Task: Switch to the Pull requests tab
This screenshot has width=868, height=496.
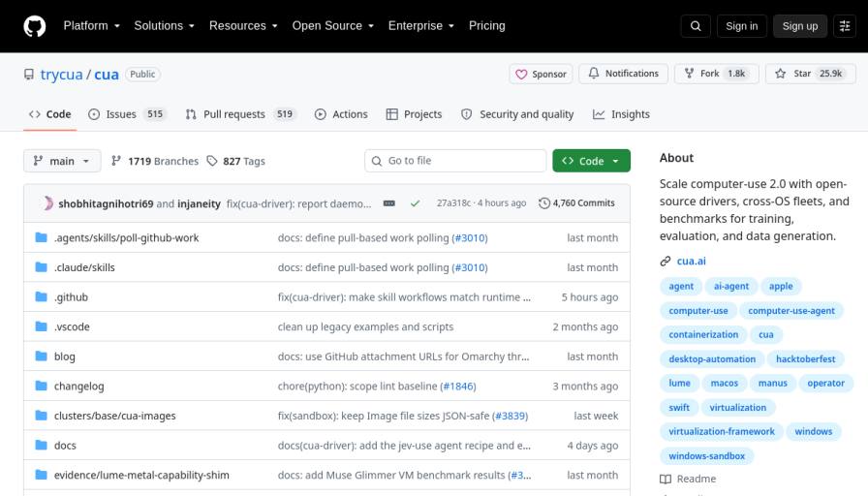Action: [x=241, y=114]
